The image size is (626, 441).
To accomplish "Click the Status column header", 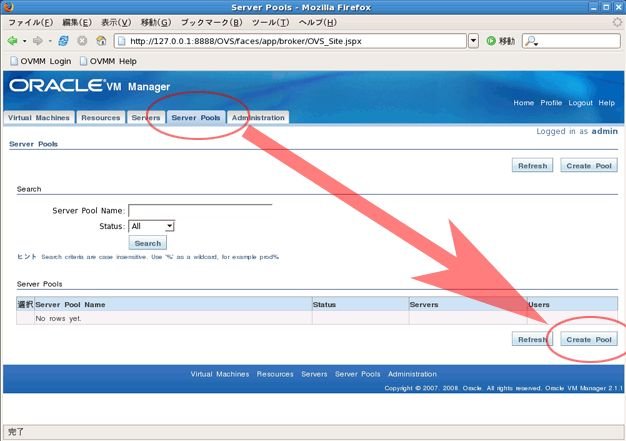I will click(x=361, y=305).
